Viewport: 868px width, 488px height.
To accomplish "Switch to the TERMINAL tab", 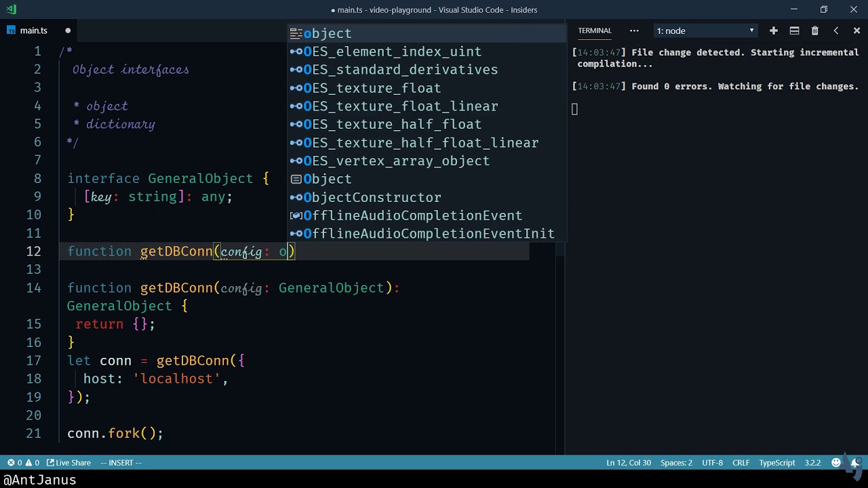I will 595,30.
